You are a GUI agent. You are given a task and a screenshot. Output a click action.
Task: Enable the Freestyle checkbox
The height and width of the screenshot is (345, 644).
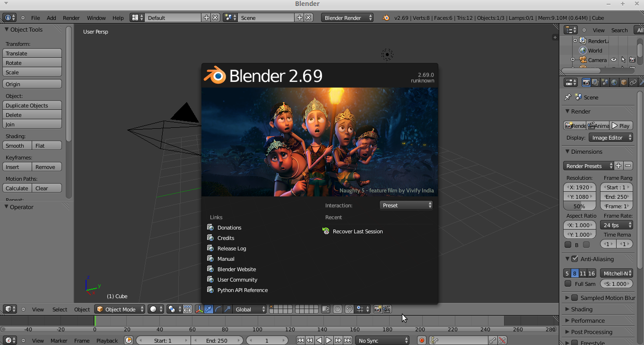pyautogui.click(x=574, y=343)
